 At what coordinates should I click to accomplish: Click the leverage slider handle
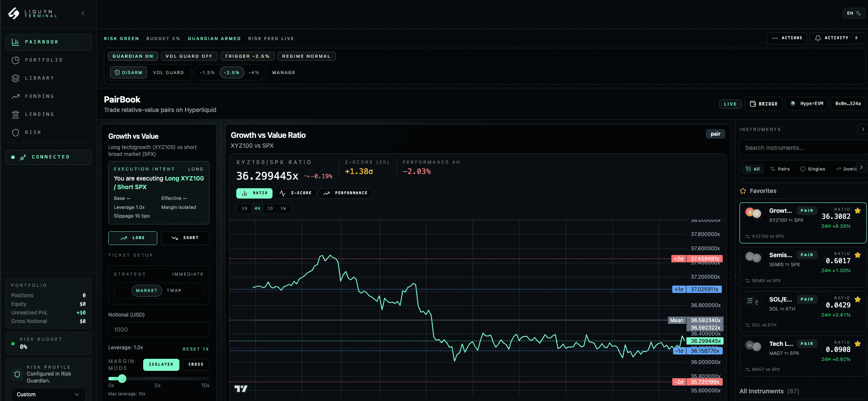point(122,379)
